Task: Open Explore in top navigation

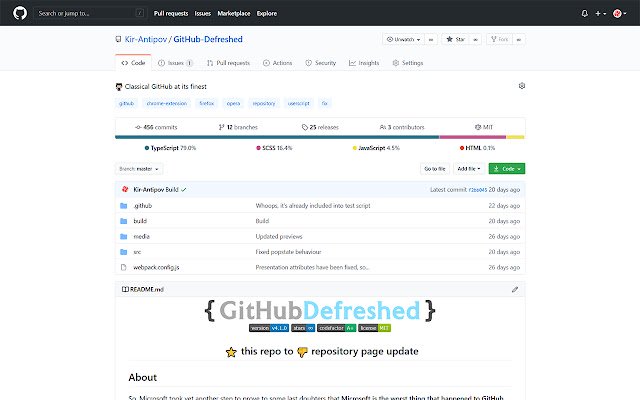Action: pyautogui.click(x=267, y=13)
